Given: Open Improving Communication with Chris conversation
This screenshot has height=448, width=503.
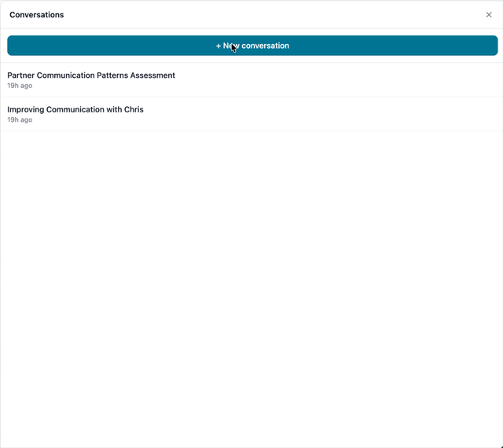Looking at the screenshot, I should [x=75, y=109].
